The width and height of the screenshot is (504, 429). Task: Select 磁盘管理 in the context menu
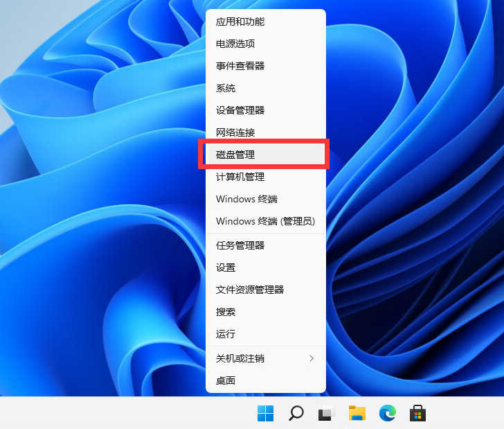[235, 155]
